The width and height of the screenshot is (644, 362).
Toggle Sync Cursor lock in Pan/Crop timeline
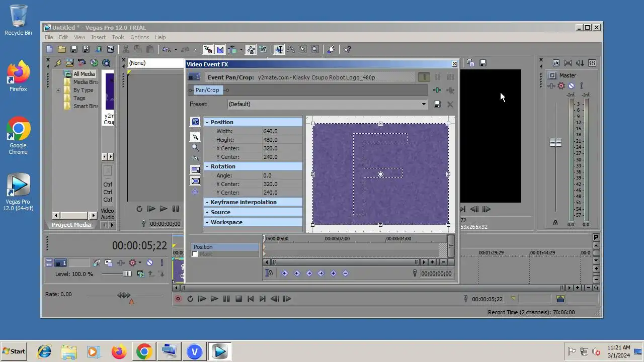point(269,273)
